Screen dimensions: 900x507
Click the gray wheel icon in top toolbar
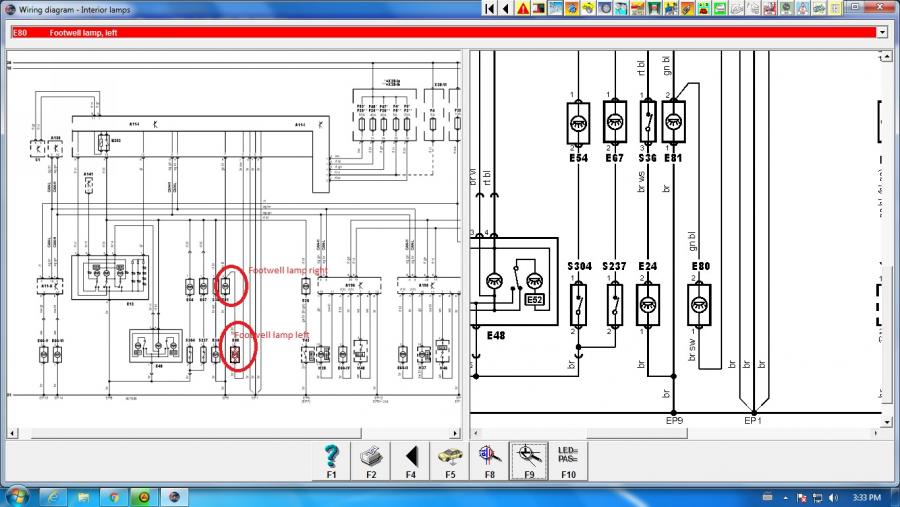pos(604,8)
